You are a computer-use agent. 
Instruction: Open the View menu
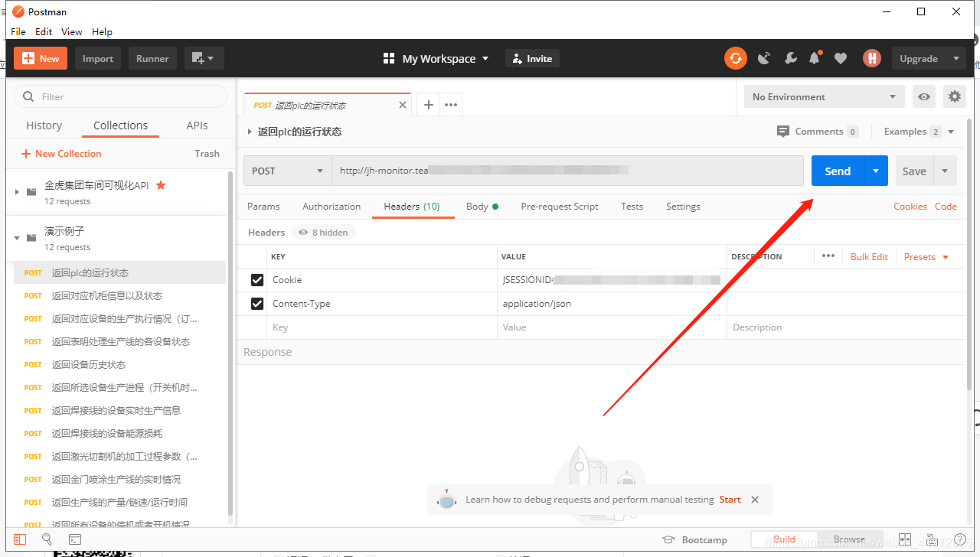[x=72, y=31]
